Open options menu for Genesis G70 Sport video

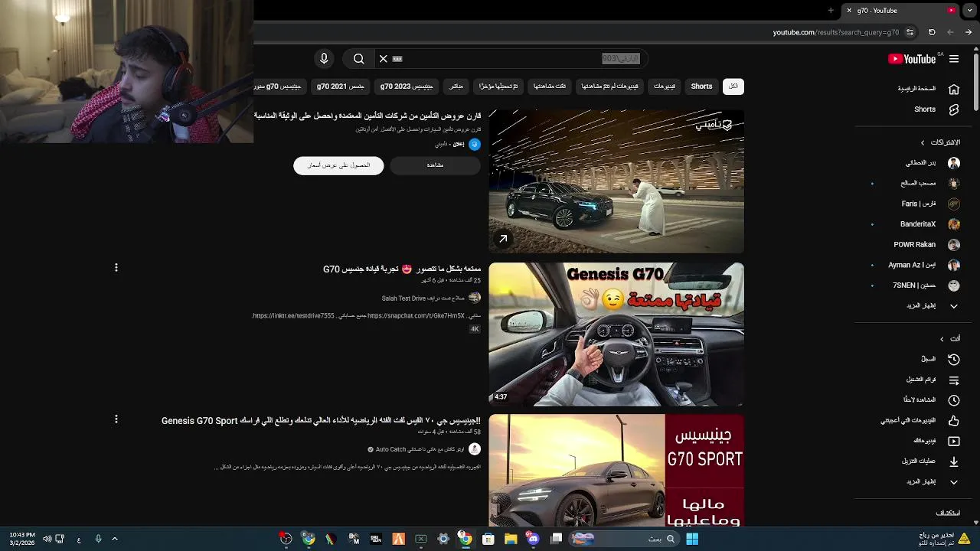click(x=116, y=419)
